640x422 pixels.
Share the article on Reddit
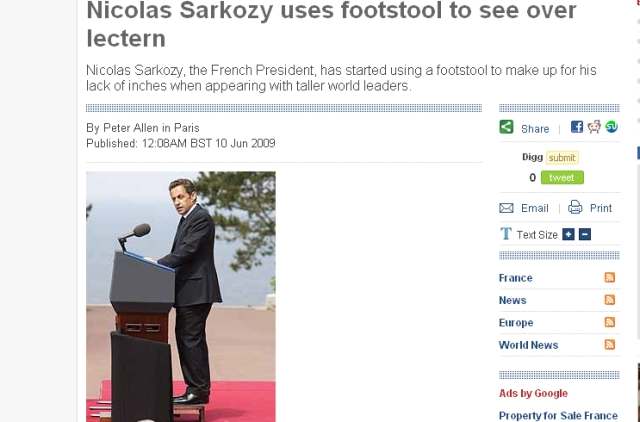pos(594,127)
